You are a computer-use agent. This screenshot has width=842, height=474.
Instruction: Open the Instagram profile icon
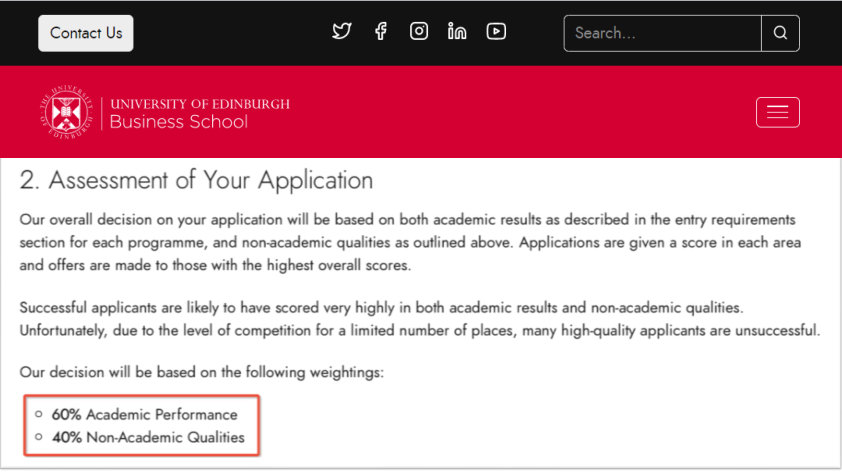tap(419, 31)
